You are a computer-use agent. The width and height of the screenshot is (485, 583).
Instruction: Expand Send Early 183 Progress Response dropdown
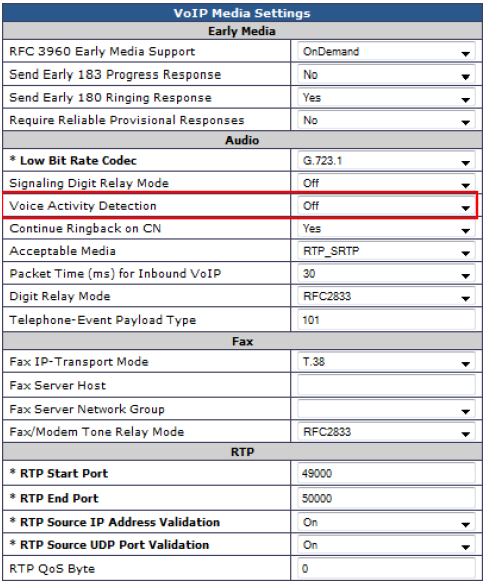(386, 74)
